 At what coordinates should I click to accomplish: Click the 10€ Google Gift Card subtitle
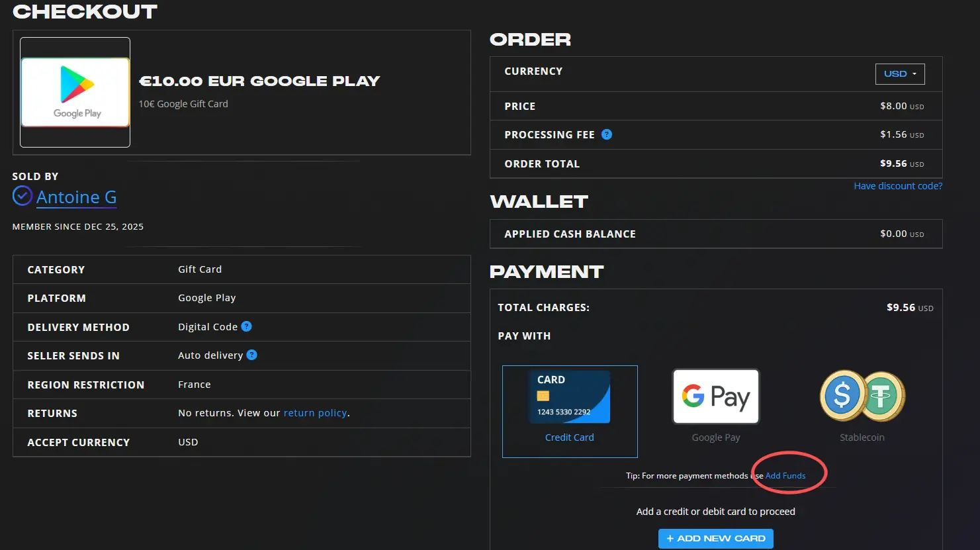pyautogui.click(x=183, y=104)
